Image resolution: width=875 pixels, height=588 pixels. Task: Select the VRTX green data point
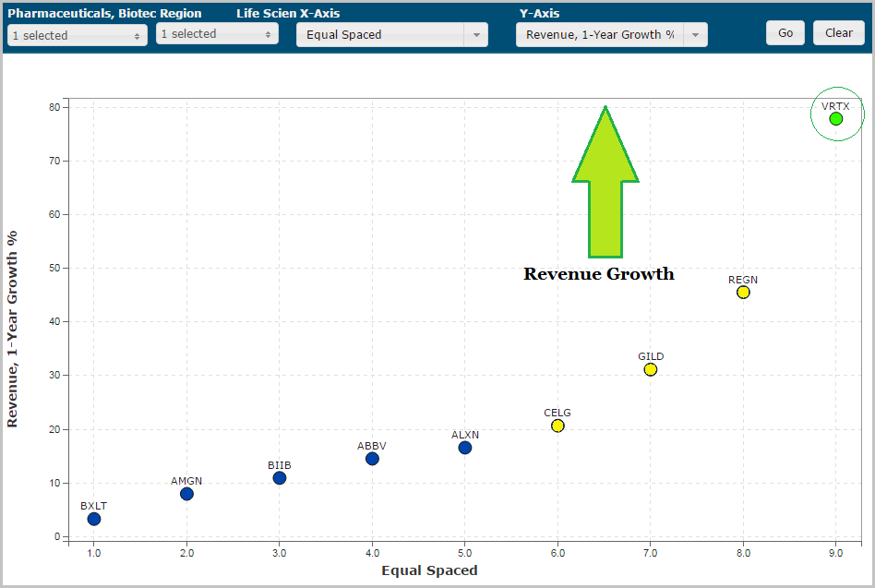835,119
